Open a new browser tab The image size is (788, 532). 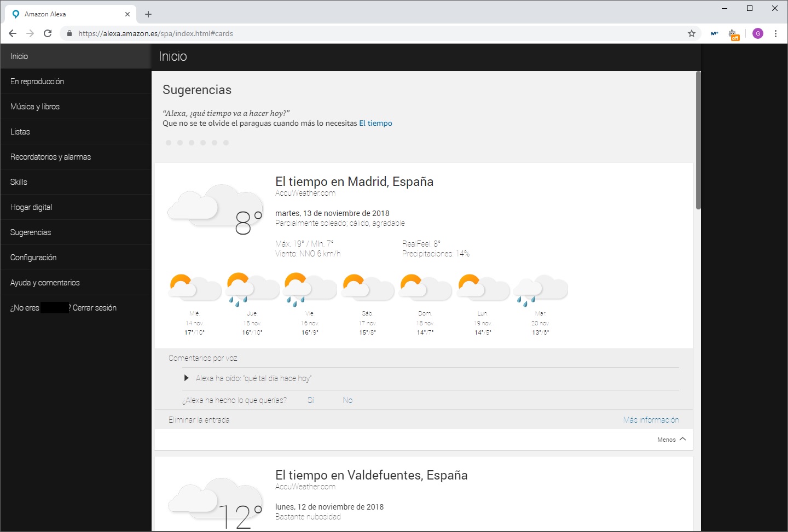[148, 14]
